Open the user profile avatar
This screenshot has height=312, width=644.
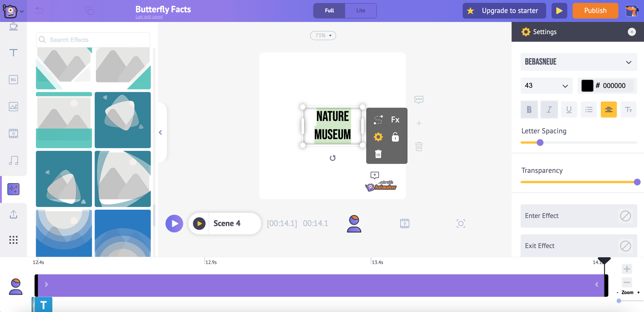(x=632, y=11)
